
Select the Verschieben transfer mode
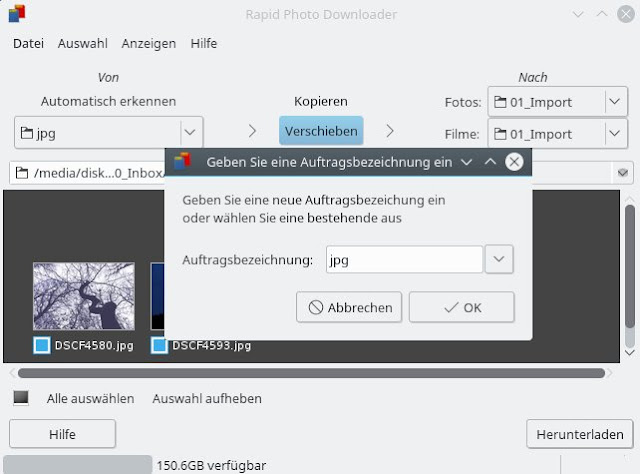(x=321, y=131)
